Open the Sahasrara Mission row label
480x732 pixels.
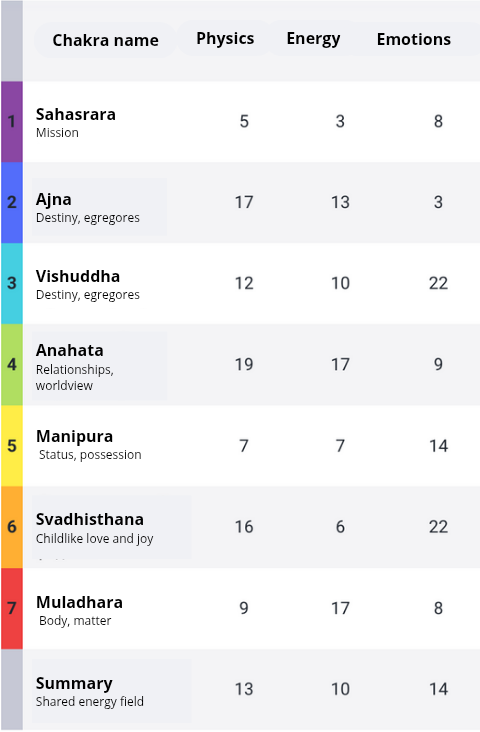click(x=76, y=122)
